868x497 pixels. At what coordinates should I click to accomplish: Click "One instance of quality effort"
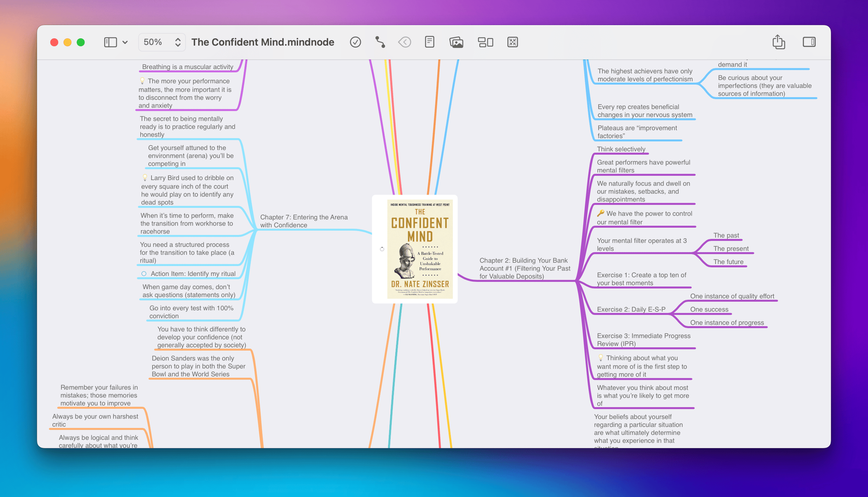(732, 296)
